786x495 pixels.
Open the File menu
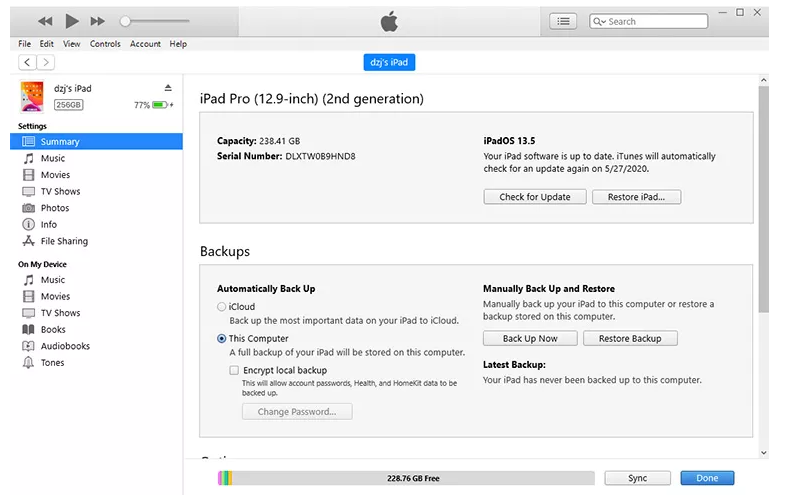click(24, 44)
